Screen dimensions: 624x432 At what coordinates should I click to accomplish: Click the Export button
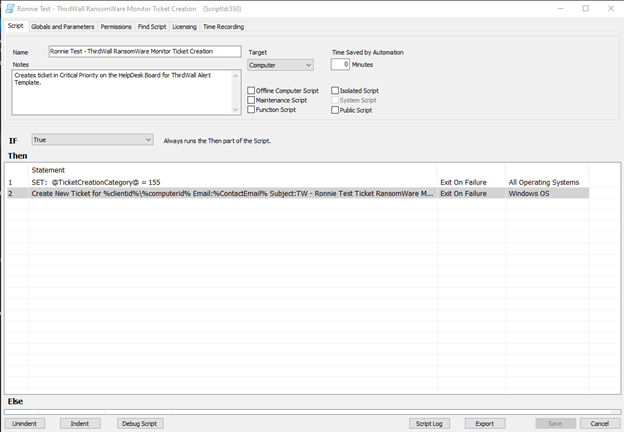click(x=485, y=424)
